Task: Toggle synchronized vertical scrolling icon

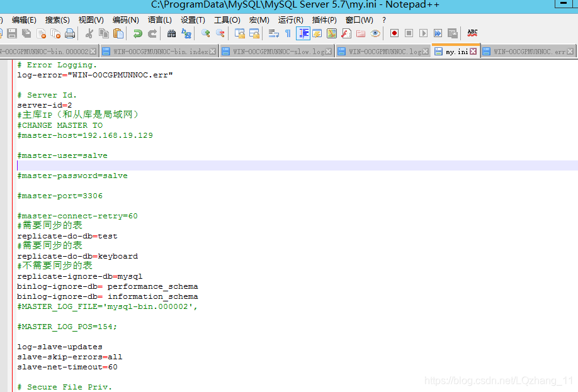Action: [240, 33]
